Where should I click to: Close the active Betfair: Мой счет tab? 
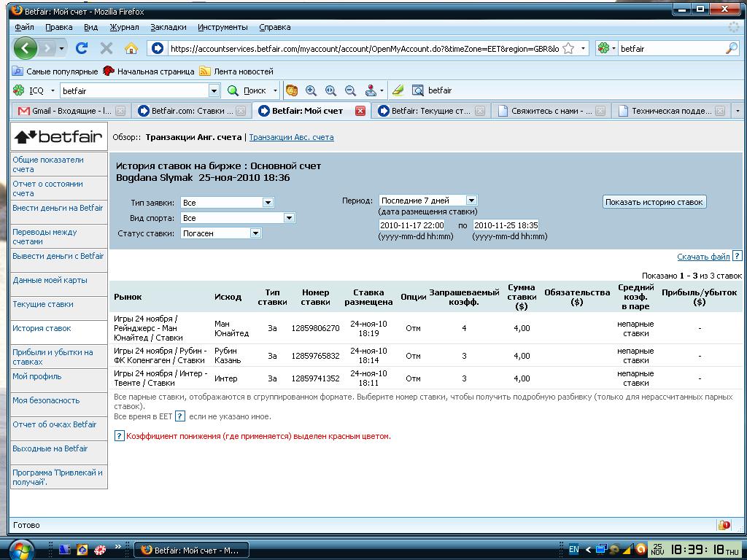tap(360, 111)
